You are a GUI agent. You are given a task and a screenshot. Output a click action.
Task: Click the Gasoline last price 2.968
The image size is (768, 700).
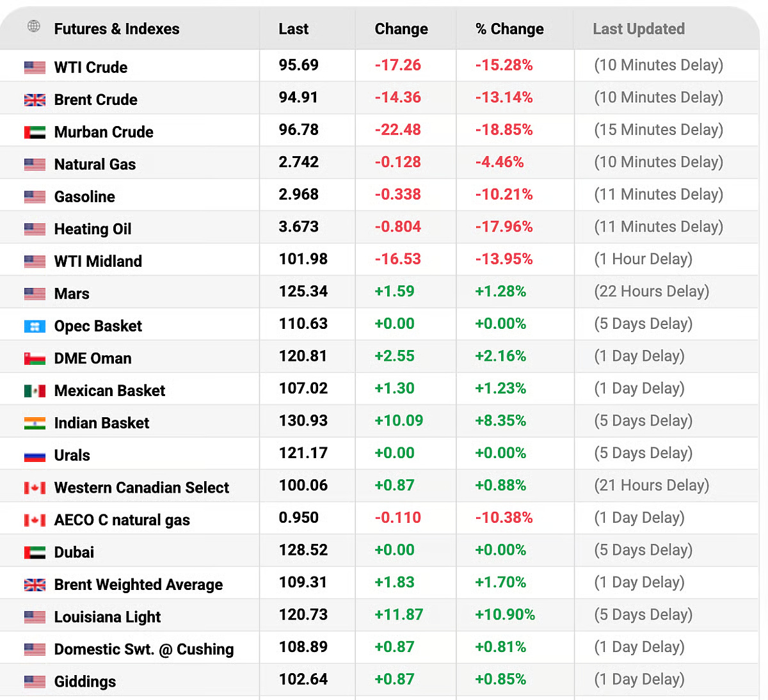[298, 195]
